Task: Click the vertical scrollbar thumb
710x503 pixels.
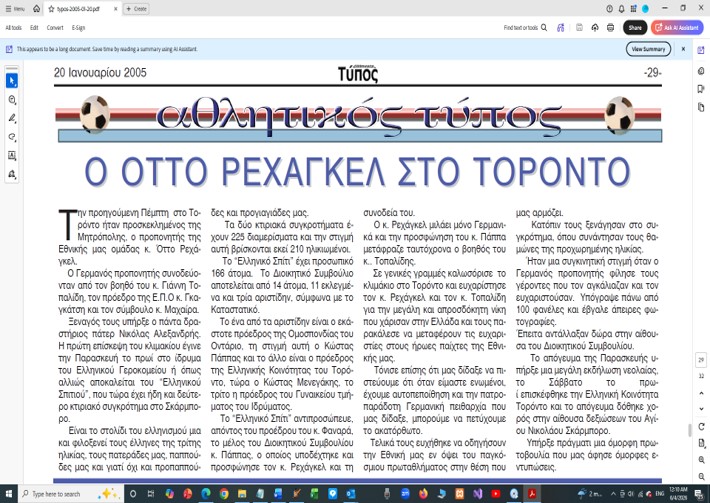Action: (690, 430)
